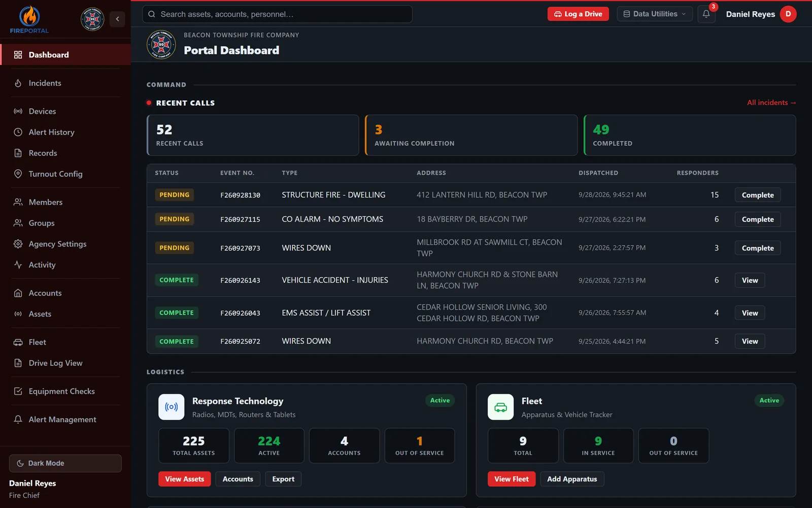
Task: Click address 18 BAYBERRY DR, BEACON TWP
Action: click(472, 219)
